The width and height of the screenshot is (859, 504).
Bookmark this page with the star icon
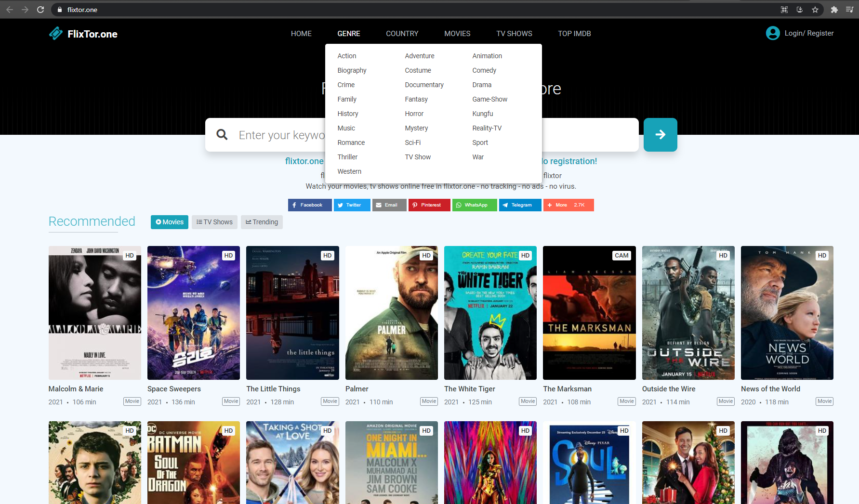coord(815,10)
